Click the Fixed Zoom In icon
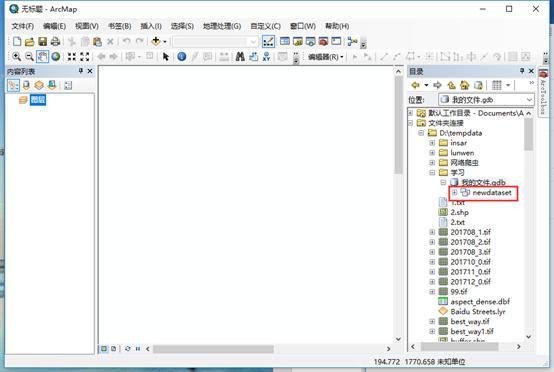The width and height of the screenshot is (554, 372). tap(72, 57)
